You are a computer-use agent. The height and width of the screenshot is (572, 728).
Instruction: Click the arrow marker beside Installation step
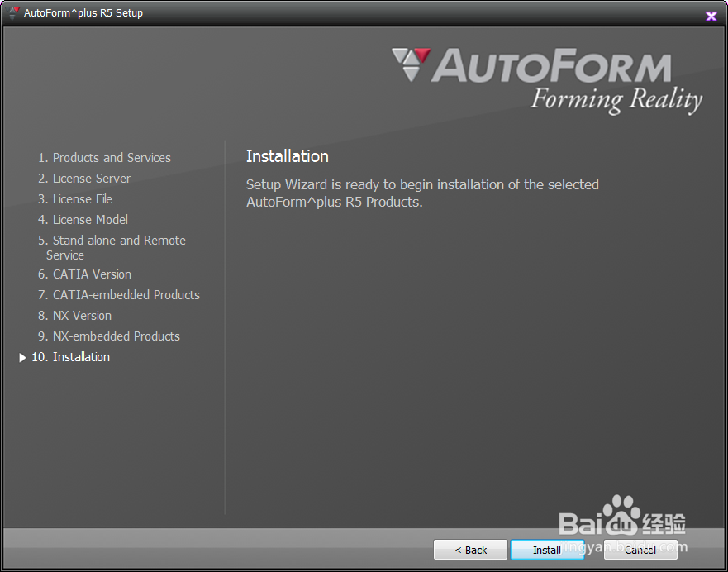[22, 357]
